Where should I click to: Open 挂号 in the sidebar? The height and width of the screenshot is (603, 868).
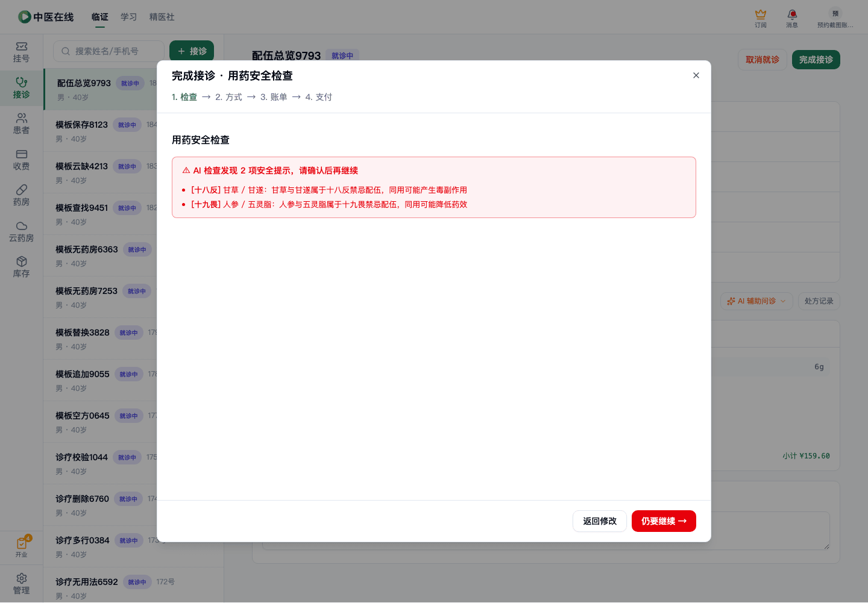(x=21, y=52)
